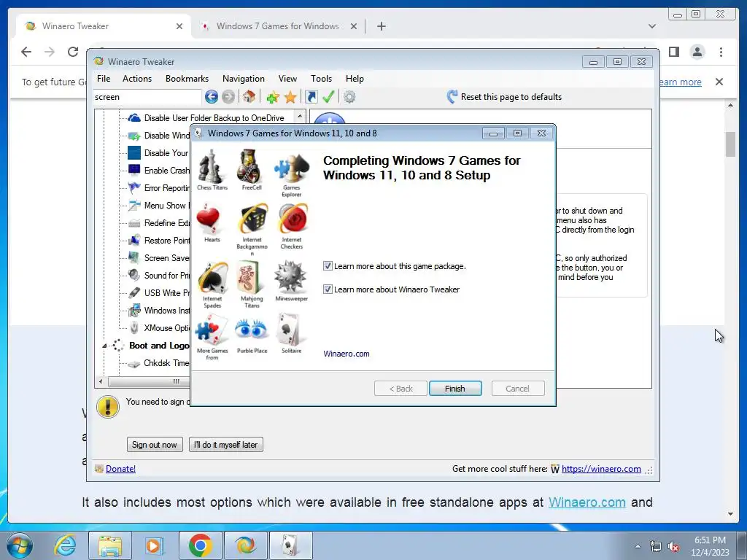Open the File menu in Winaero Tweaker
The height and width of the screenshot is (560, 747).
click(x=104, y=79)
